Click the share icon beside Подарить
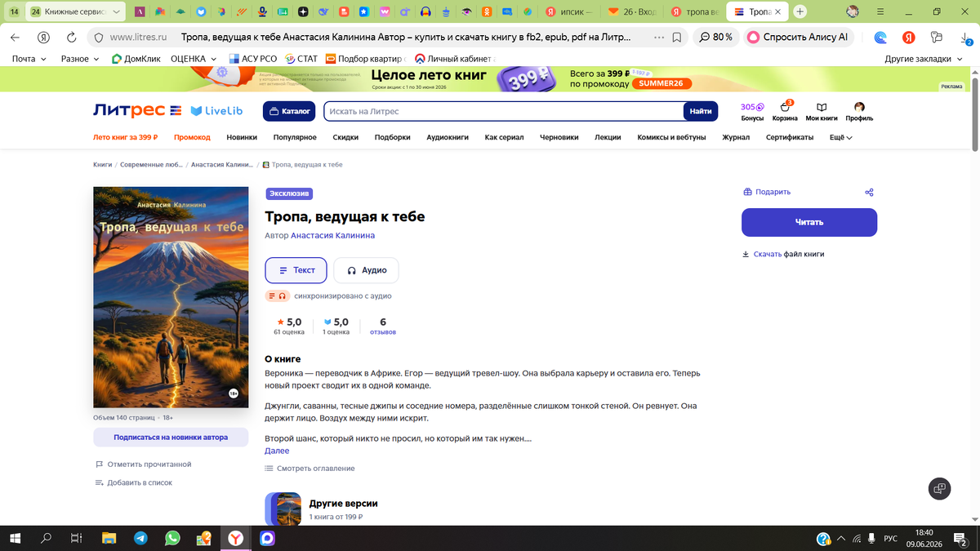The image size is (980, 551). [x=869, y=193]
